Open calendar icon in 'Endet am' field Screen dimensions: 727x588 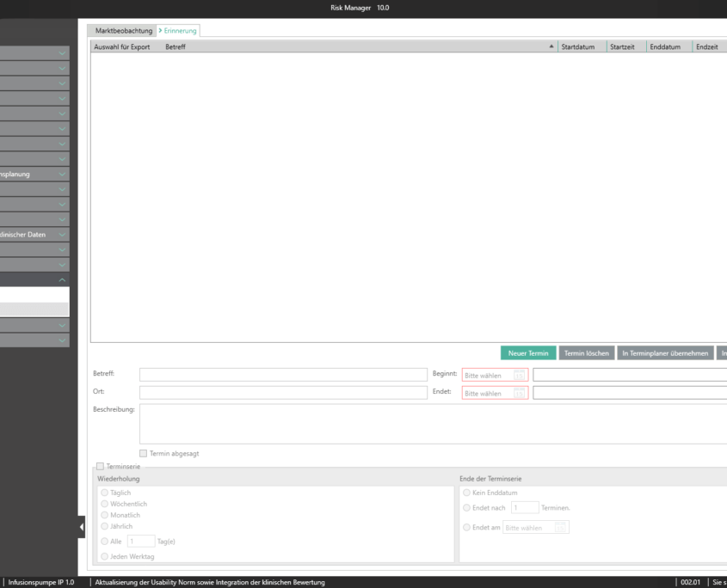coord(560,528)
